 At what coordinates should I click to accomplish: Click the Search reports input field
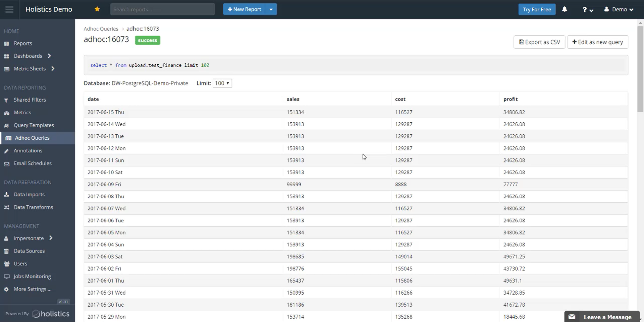point(162,9)
